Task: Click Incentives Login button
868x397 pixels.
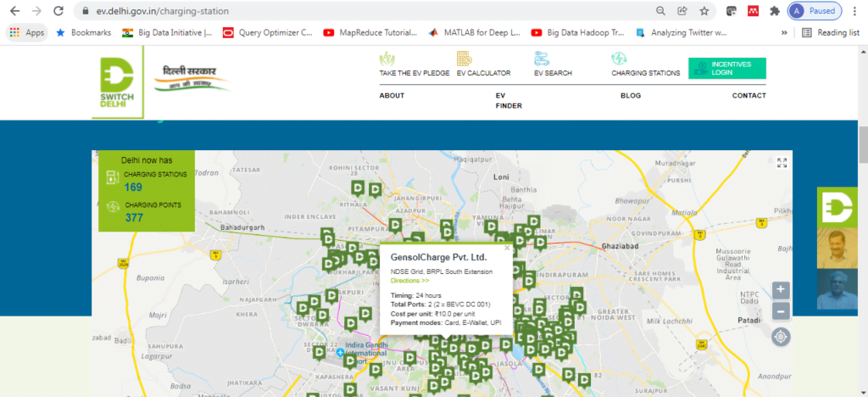Action: point(726,68)
